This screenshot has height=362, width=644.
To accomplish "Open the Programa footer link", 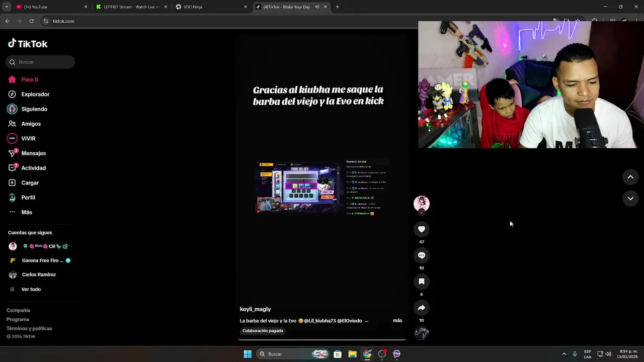I will pyautogui.click(x=18, y=319).
